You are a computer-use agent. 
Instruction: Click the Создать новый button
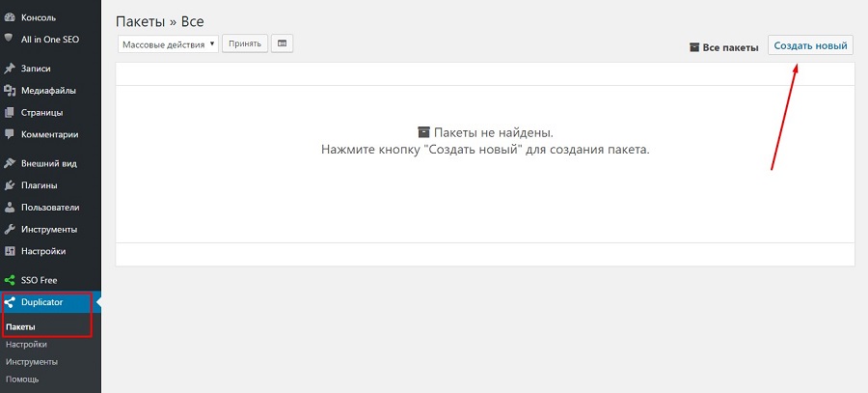tap(810, 45)
